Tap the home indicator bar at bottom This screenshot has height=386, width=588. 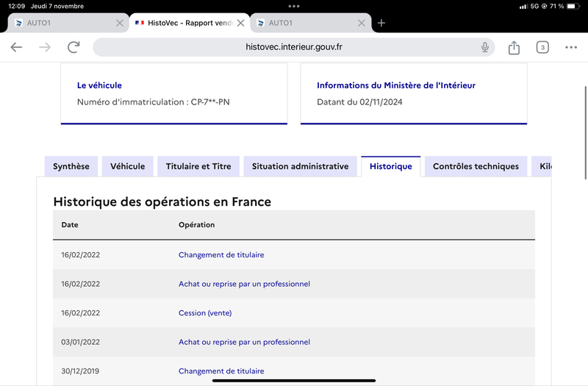pyautogui.click(x=293, y=380)
